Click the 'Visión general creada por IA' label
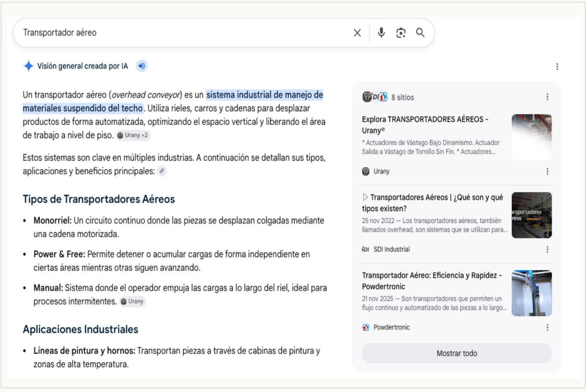The image size is (586, 392). pyautogui.click(x=82, y=66)
